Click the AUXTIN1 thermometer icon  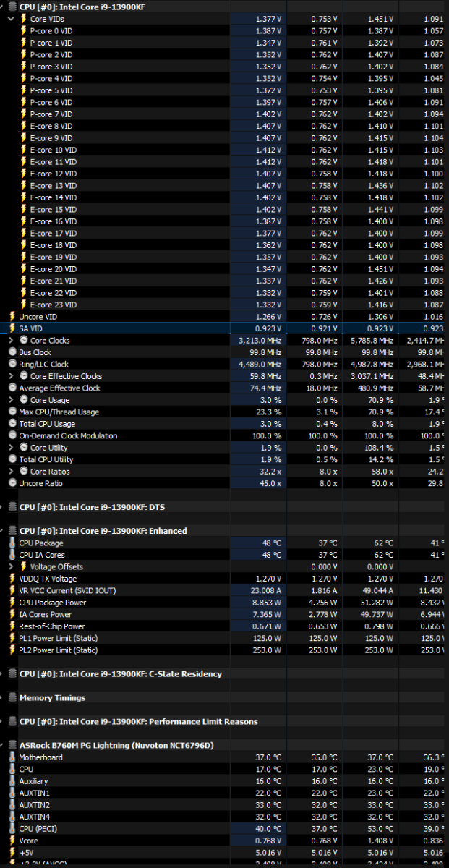12,793
